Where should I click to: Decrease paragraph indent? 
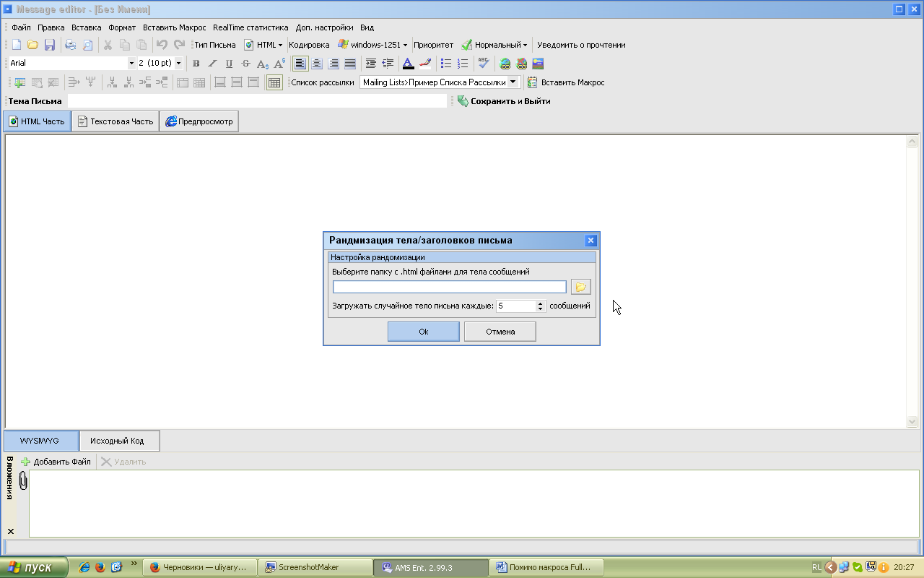(388, 64)
